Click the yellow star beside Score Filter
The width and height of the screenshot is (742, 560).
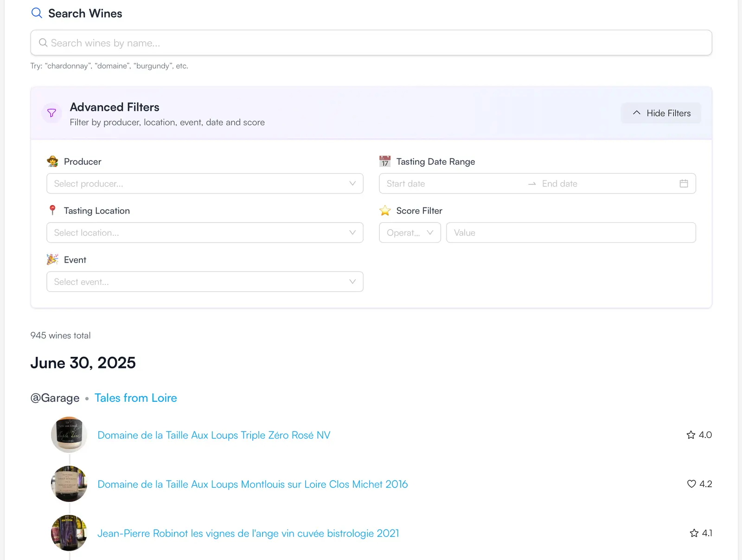click(385, 211)
